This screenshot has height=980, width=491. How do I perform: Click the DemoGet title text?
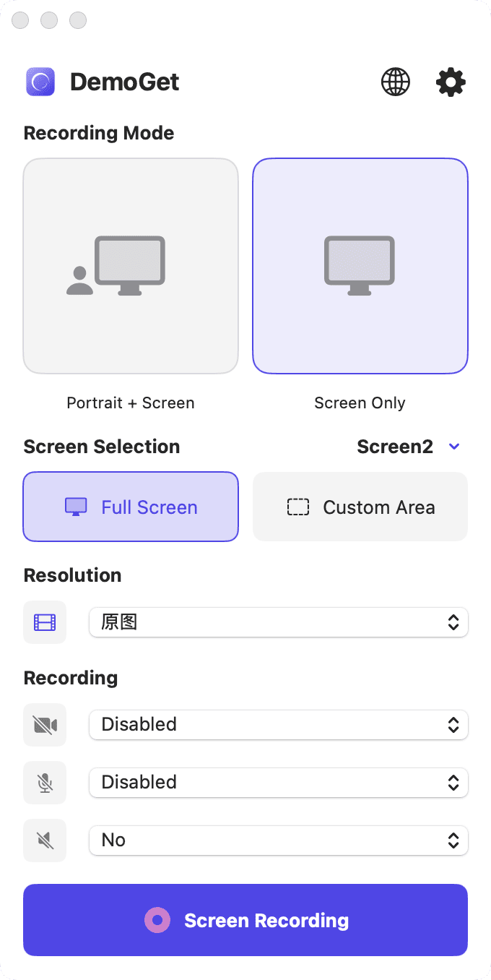(x=124, y=82)
